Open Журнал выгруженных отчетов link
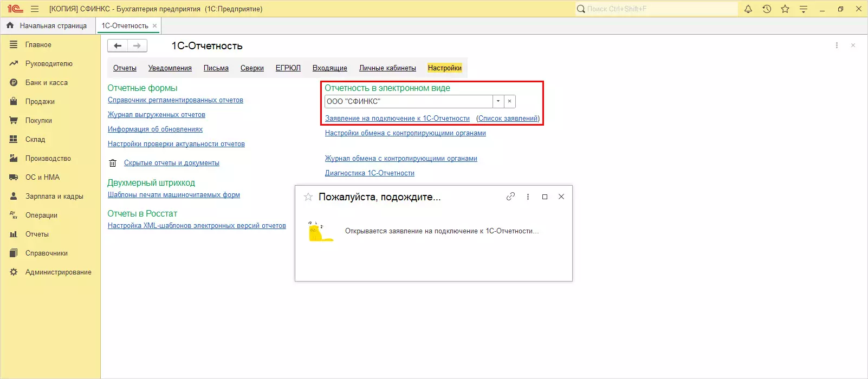Image resolution: width=868 pixels, height=379 pixels. click(157, 115)
